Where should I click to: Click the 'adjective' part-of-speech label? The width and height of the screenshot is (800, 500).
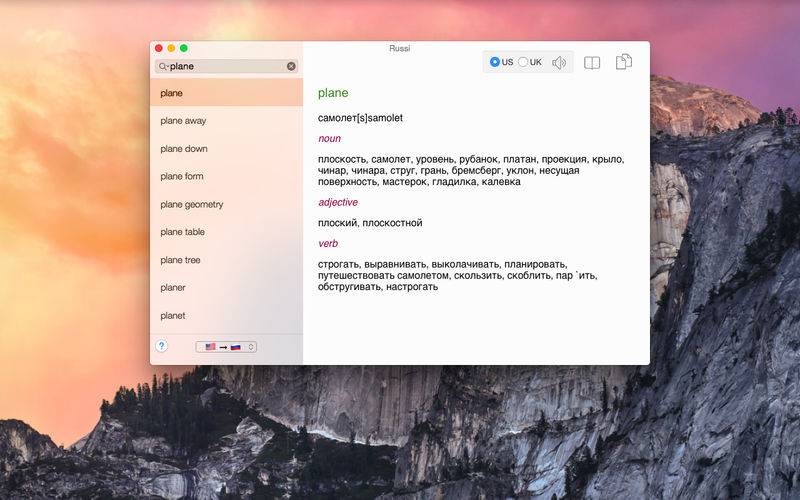338,203
